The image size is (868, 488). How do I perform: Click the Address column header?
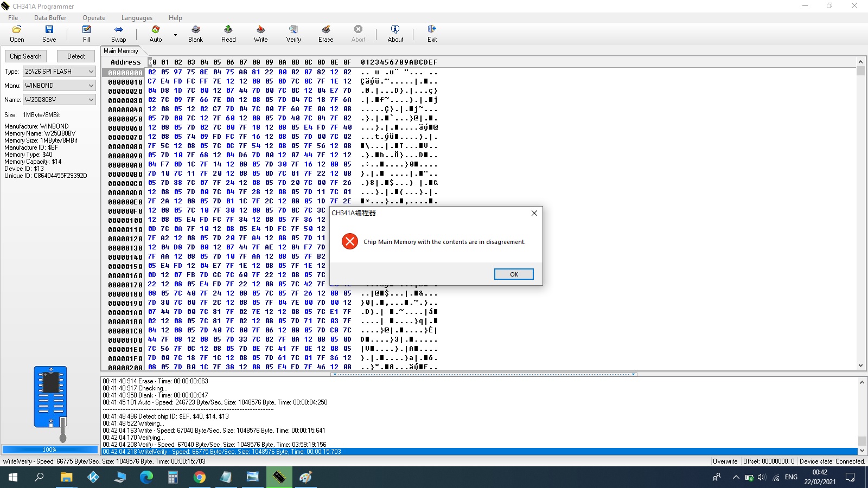tap(126, 62)
